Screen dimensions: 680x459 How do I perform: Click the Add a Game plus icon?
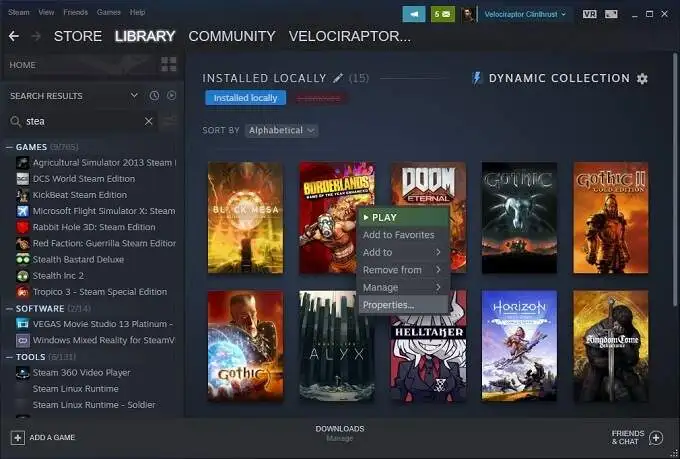click(x=17, y=437)
